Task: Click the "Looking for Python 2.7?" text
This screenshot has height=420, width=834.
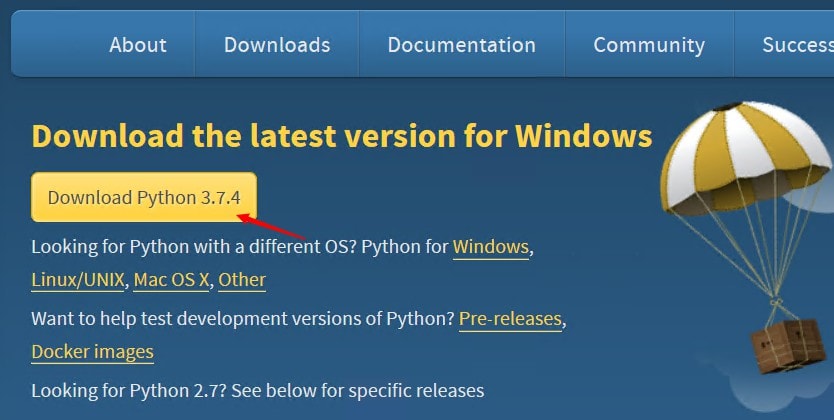Action: point(257,390)
